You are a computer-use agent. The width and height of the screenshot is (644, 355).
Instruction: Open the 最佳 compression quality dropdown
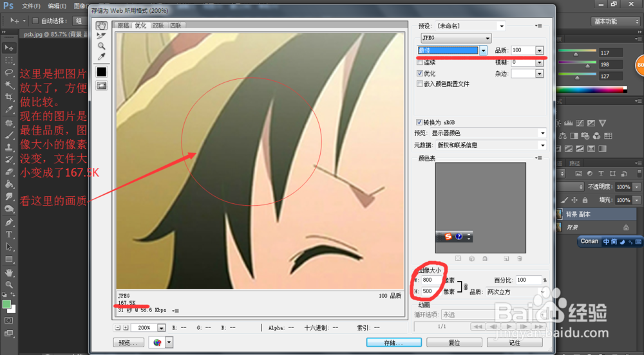point(484,50)
